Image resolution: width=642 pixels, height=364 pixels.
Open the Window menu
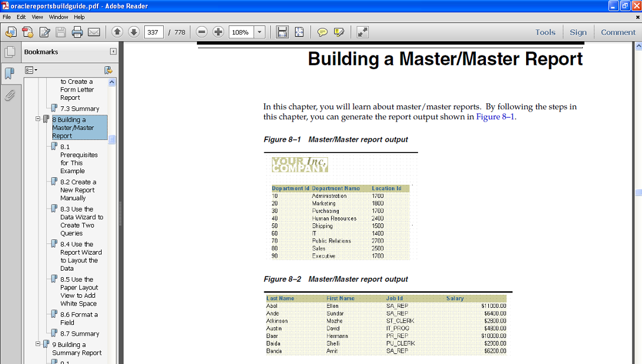click(59, 17)
